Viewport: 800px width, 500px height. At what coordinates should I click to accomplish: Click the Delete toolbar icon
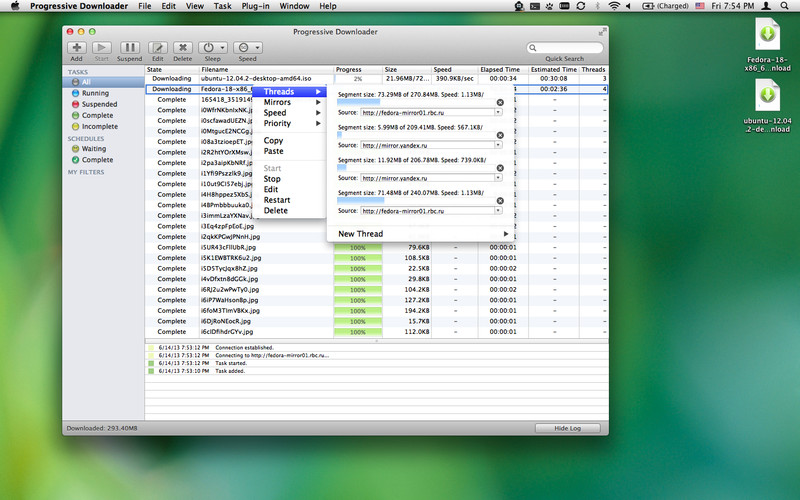[x=182, y=48]
